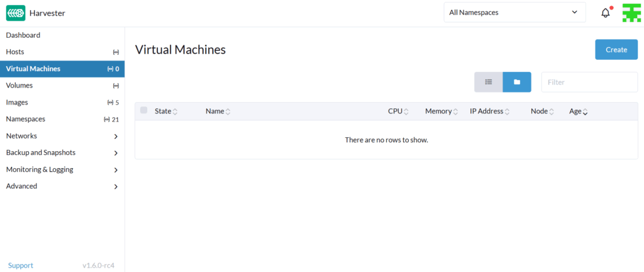Click into the Filter text field

coord(589,82)
